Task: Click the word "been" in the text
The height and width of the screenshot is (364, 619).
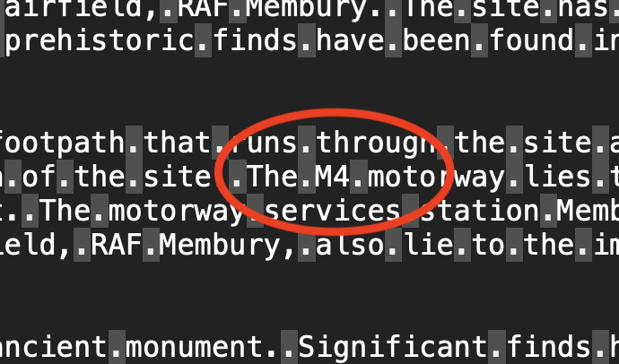Action: [x=436, y=40]
